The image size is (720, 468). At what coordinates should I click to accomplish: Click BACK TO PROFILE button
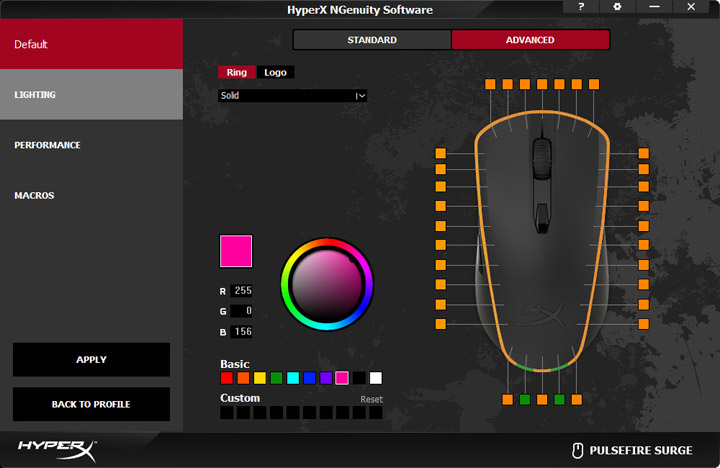91,404
